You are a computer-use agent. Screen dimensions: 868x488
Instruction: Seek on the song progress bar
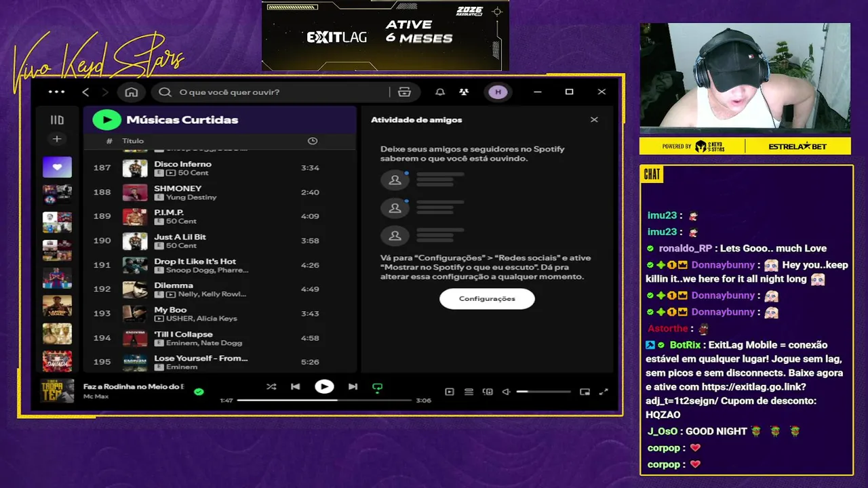(324, 401)
